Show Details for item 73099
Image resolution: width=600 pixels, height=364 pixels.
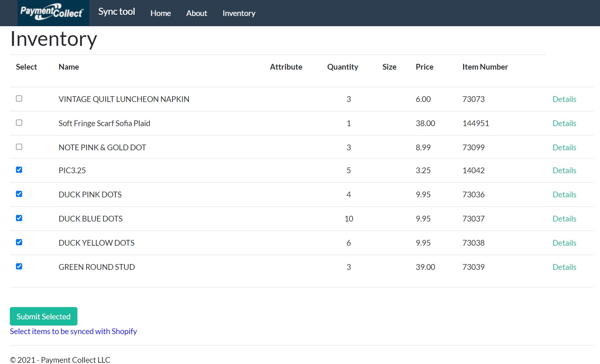click(x=564, y=147)
